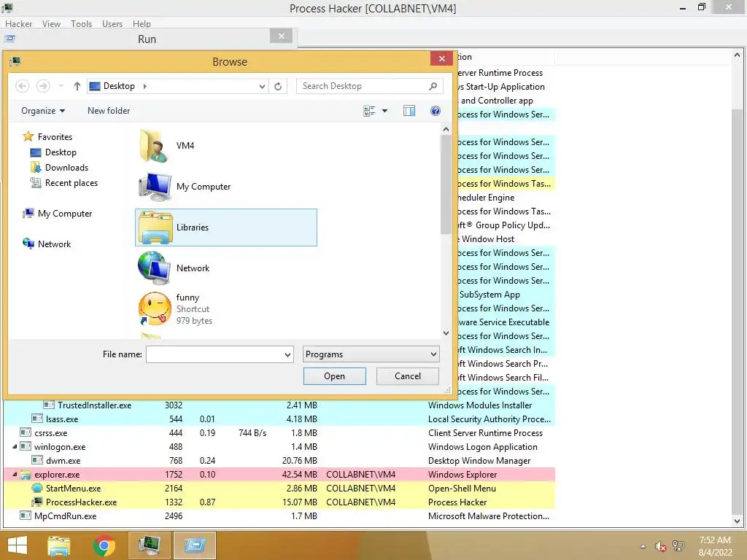747x560 pixels.
Task: Open the Browse dialog help icon
Action: [x=436, y=111]
